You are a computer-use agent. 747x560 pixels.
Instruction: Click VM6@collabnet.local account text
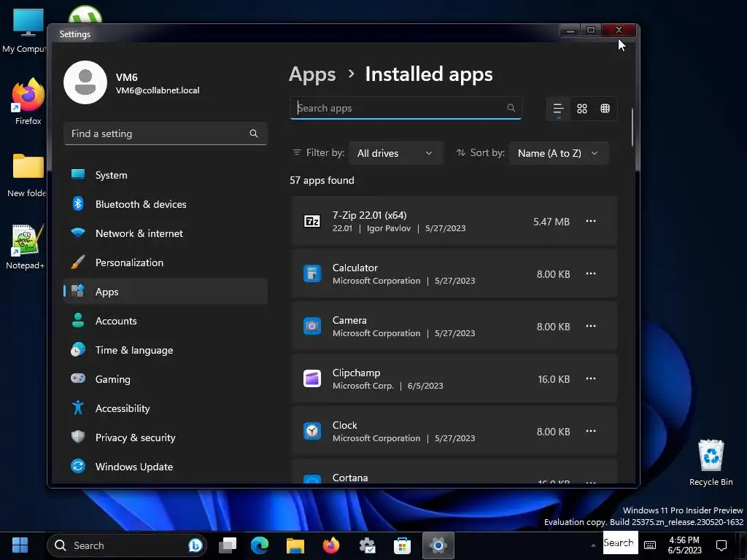[x=158, y=90]
